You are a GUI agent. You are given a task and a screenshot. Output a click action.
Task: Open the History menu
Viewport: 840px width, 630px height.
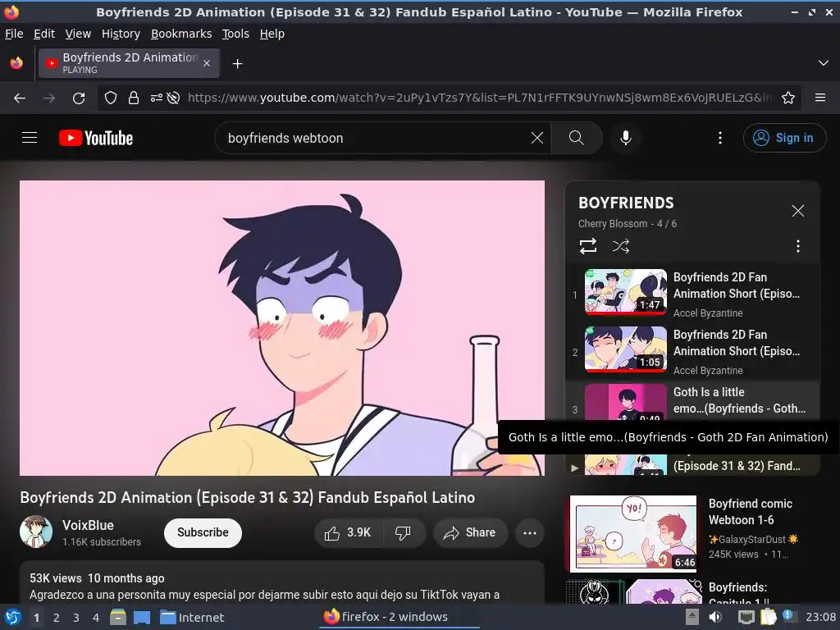(x=121, y=34)
